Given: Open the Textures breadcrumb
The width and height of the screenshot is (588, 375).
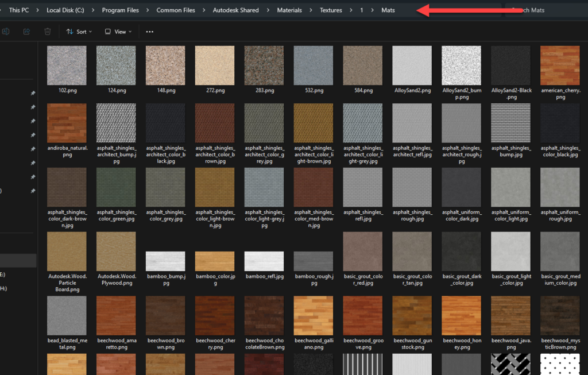Looking at the screenshot, I should pos(331,10).
